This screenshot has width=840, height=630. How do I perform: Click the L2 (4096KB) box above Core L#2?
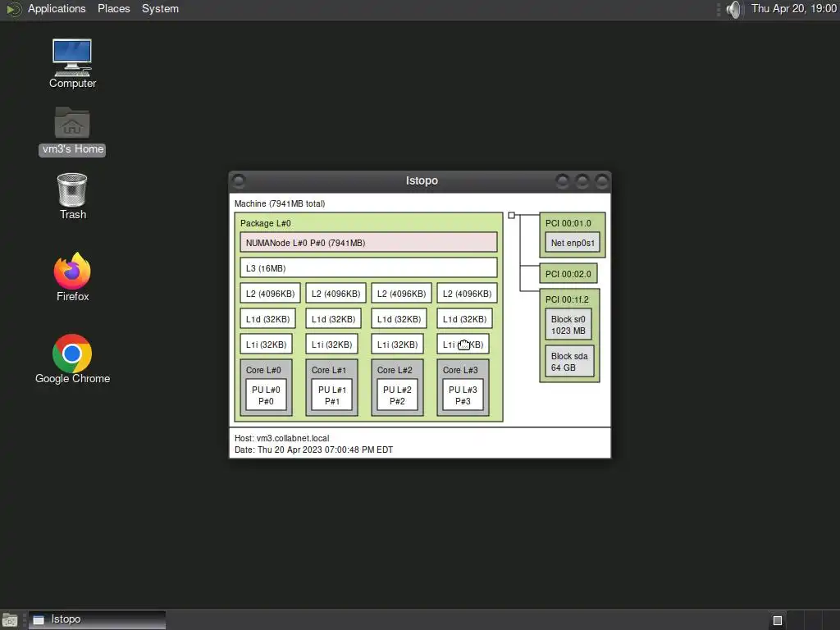point(401,294)
